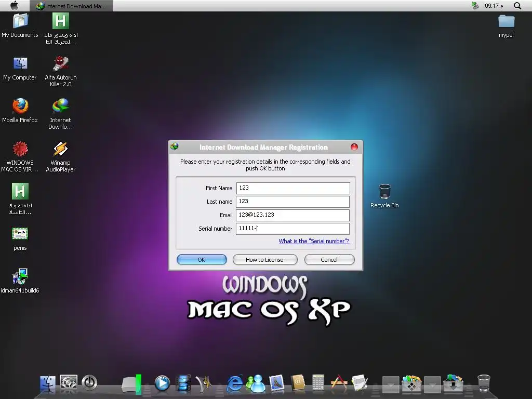Open the pencil and ruler Applications dock icon
Viewport: 532px width, 399px height.
click(339, 383)
